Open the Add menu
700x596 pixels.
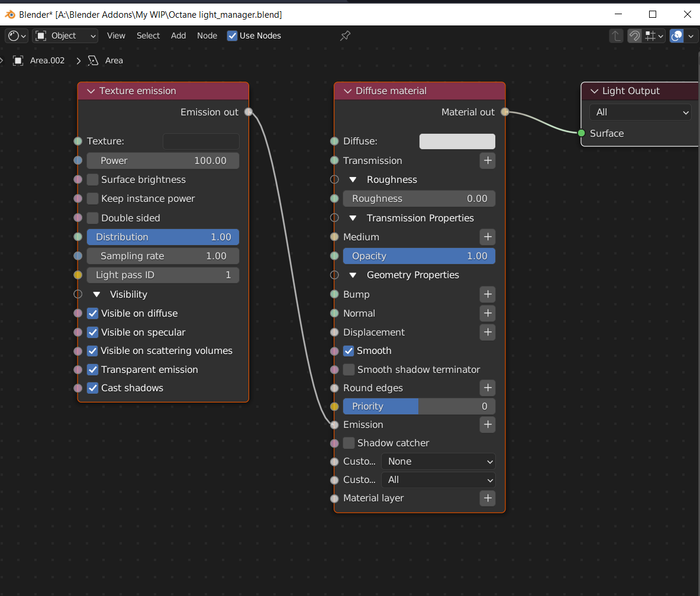(178, 36)
